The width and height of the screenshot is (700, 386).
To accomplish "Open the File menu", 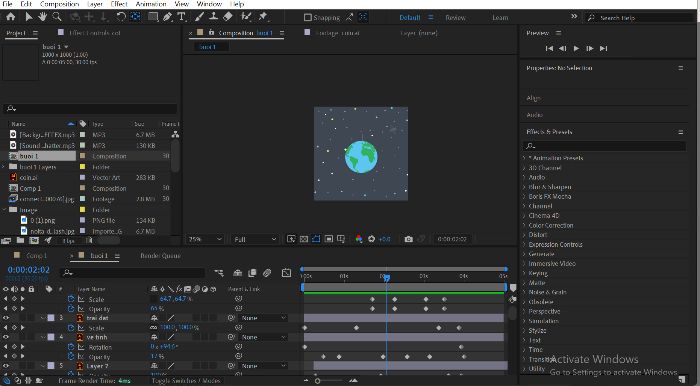I will [7, 4].
